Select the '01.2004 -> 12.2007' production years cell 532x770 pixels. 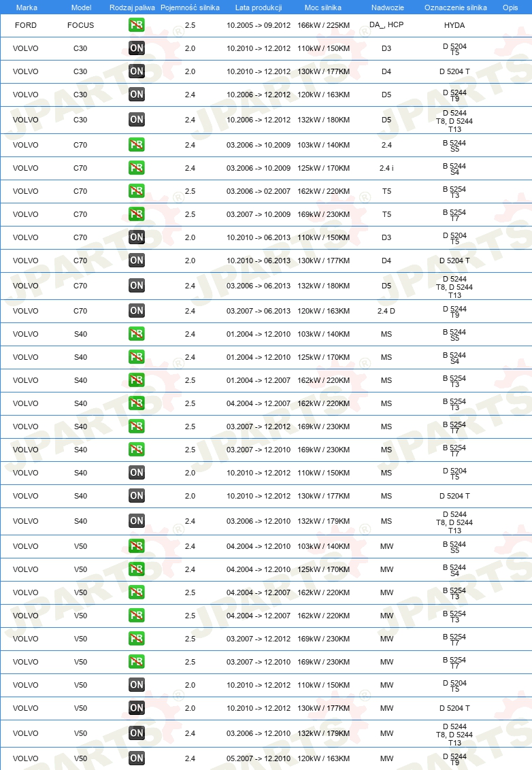click(x=259, y=380)
